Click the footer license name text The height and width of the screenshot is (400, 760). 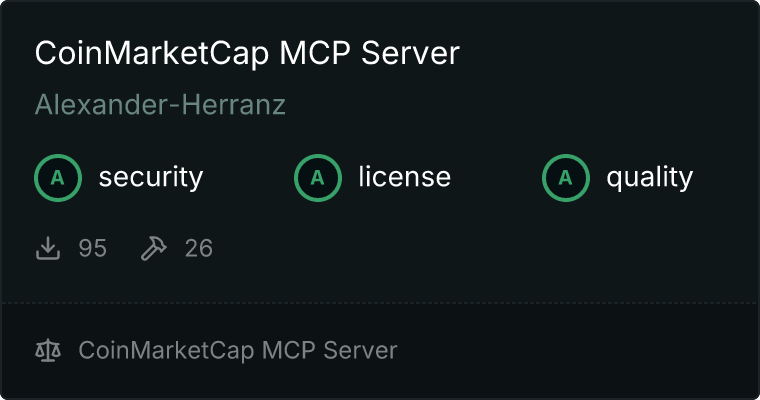pyautogui.click(x=238, y=351)
